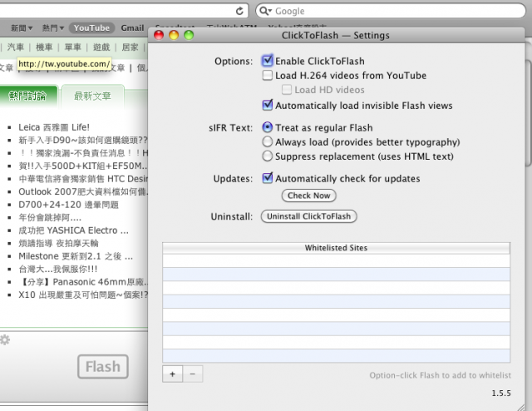Viewport: 532px width, 411px height.
Task: Click the window resize grip corner
Action: (x=520, y=407)
